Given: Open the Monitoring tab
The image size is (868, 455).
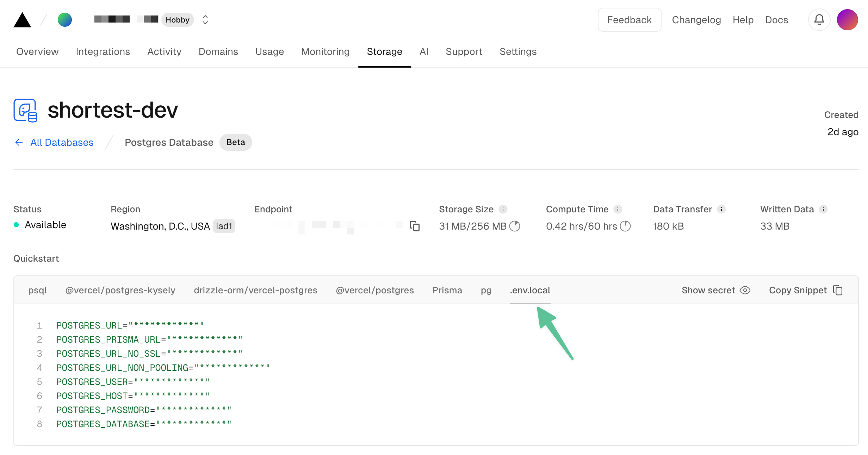Looking at the screenshot, I should [x=325, y=51].
